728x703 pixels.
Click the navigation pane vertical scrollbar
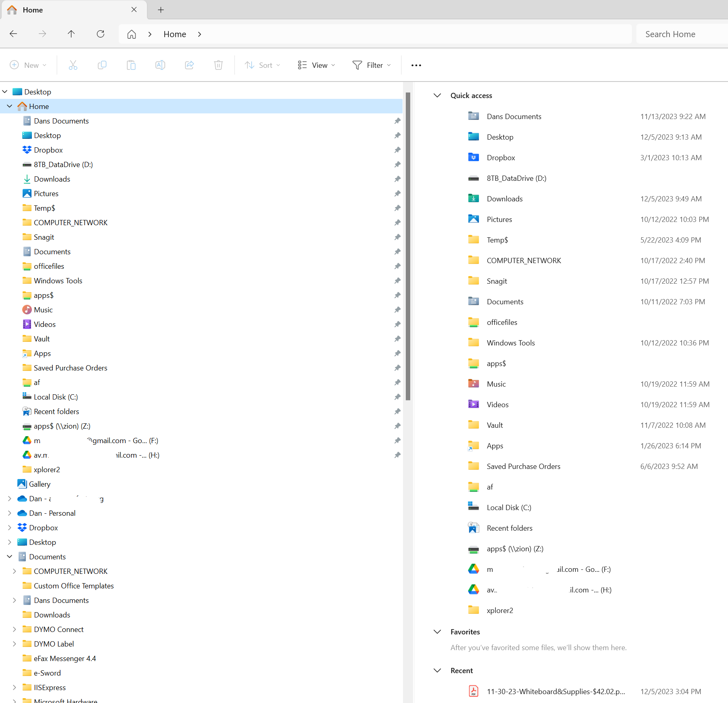(408, 246)
